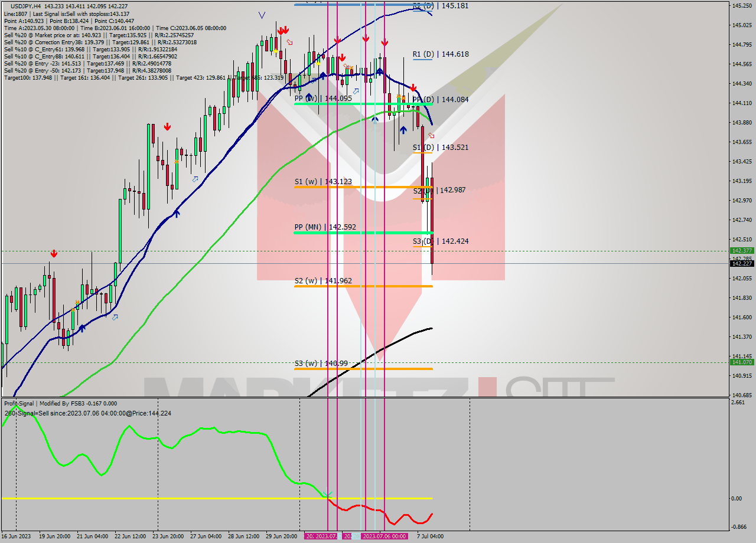Click the 16 Jun 2023 time label
The width and height of the screenshot is (756, 543).
click(x=17, y=536)
